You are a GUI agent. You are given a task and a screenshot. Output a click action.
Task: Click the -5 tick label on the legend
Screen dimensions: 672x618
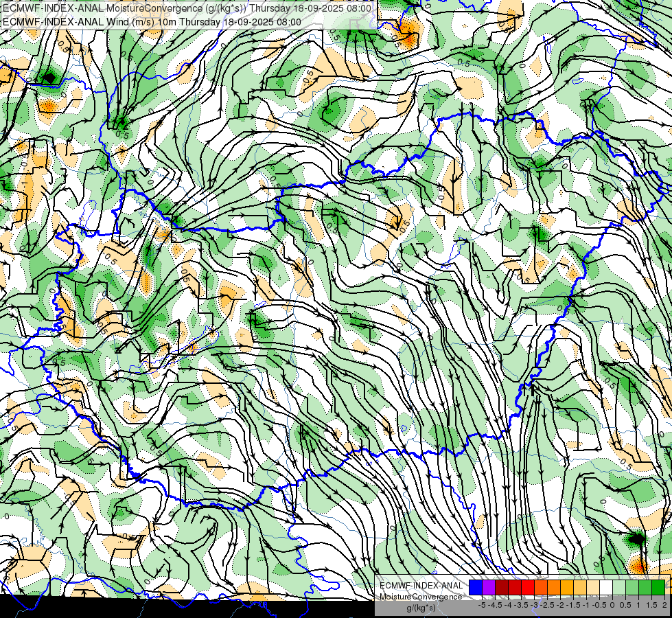[482, 605]
